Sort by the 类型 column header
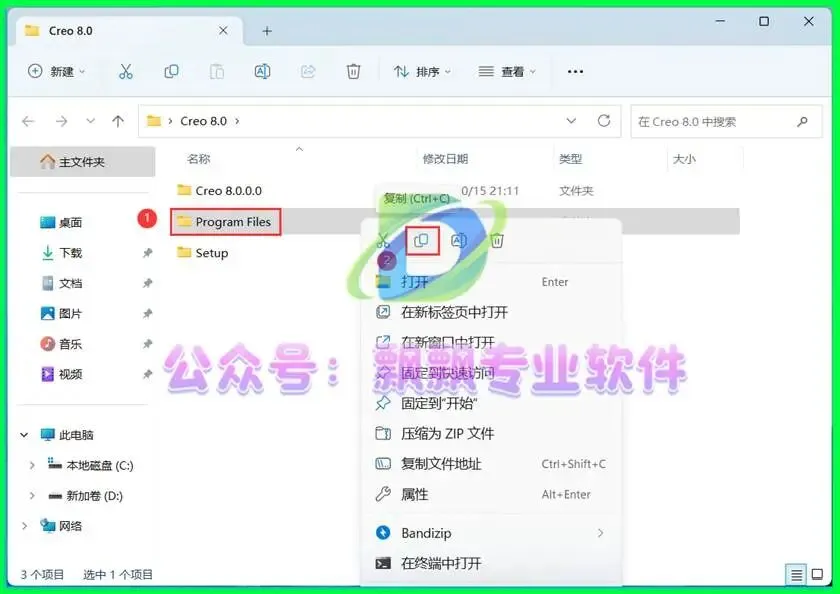Image resolution: width=840 pixels, height=594 pixels. click(x=570, y=159)
